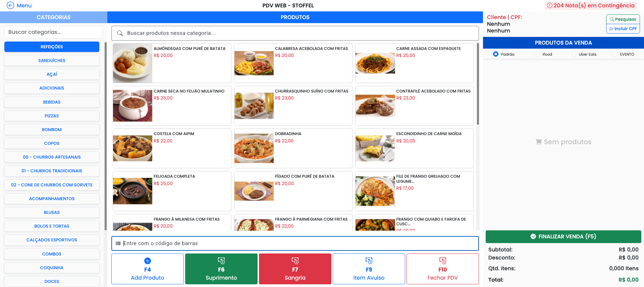The image size is (644, 287).
Task: Click the categories list scrollbar
Action: pos(105,136)
